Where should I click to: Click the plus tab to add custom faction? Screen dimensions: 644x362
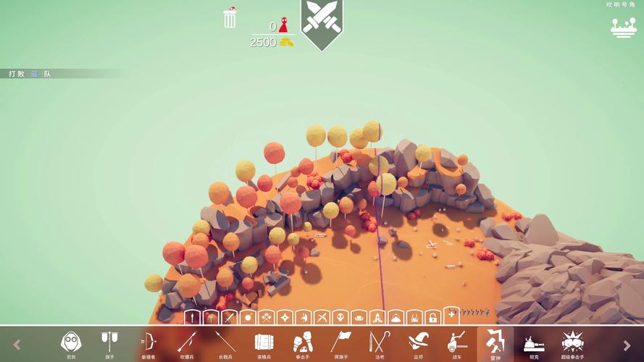coord(451,315)
